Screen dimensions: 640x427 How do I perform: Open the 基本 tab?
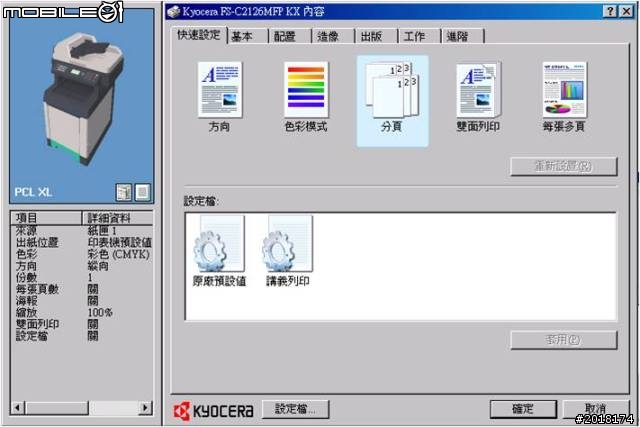coord(247,36)
